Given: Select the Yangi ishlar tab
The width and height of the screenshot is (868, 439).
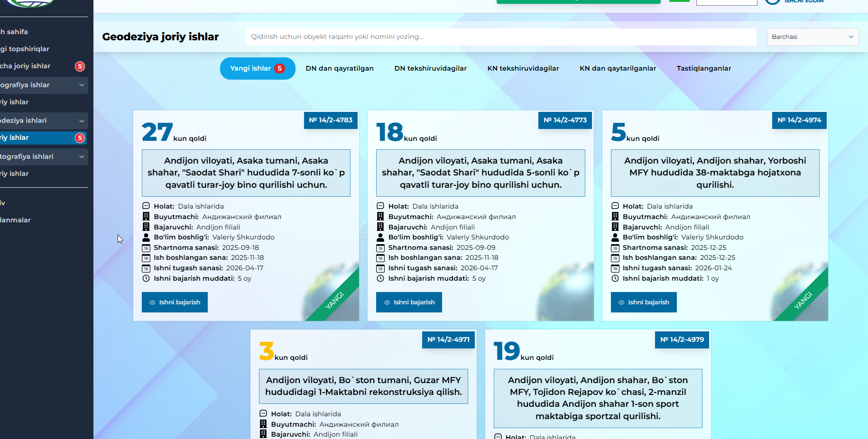Looking at the screenshot, I should tap(258, 68).
